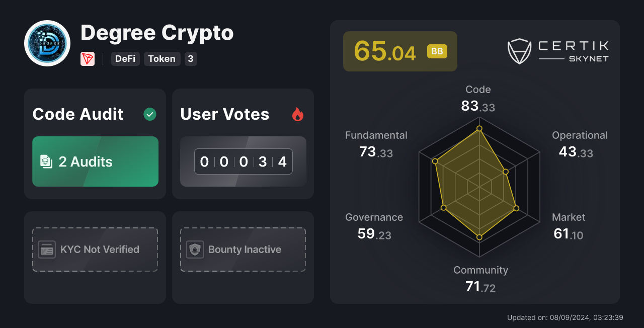Select the audit report icon inside 2 Audits
Viewport: 644px width, 328px height.
pyautogui.click(x=47, y=161)
